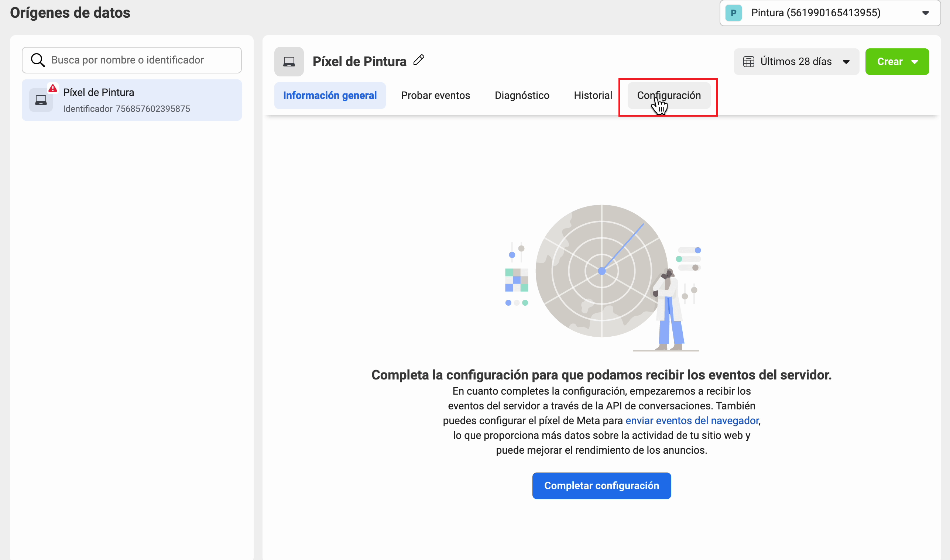
Task: Click the pixel monitor icon in sidebar
Action: [x=42, y=100]
